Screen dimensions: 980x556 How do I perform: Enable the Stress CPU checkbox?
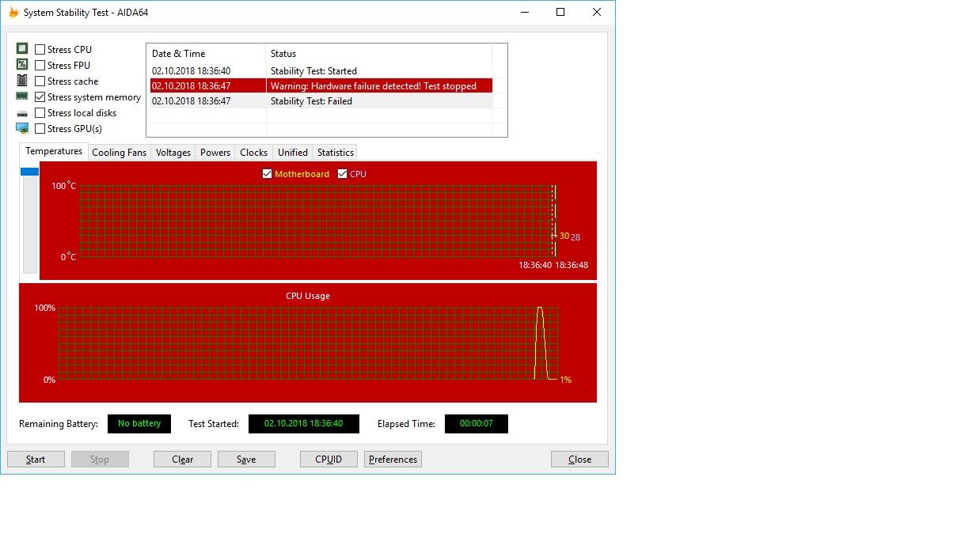(x=40, y=49)
